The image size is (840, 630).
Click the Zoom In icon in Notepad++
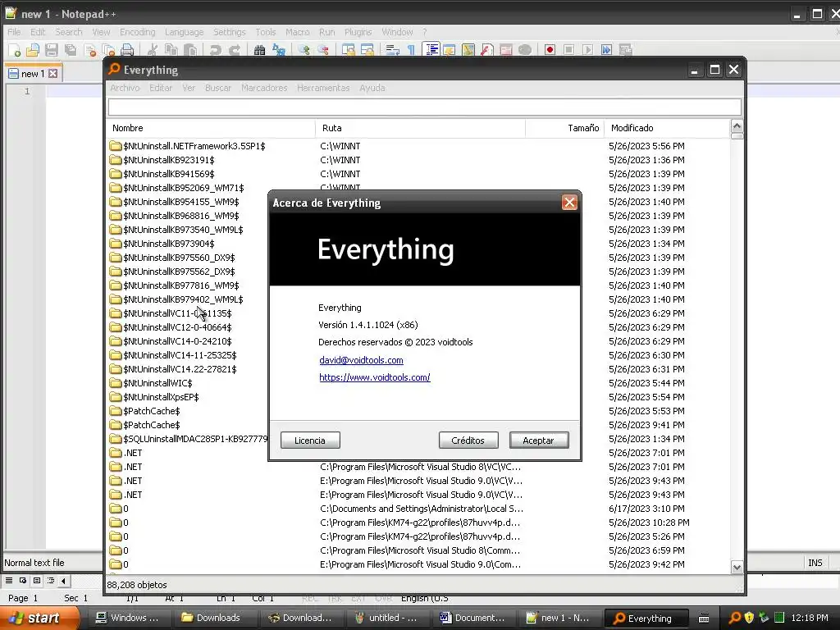click(x=304, y=50)
